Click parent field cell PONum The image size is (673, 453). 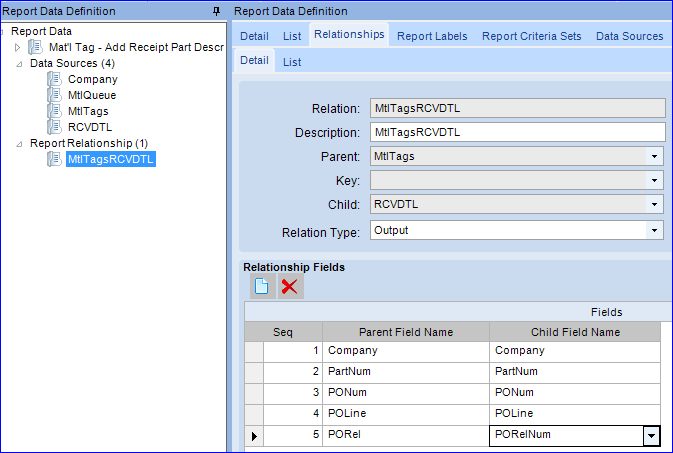406,392
